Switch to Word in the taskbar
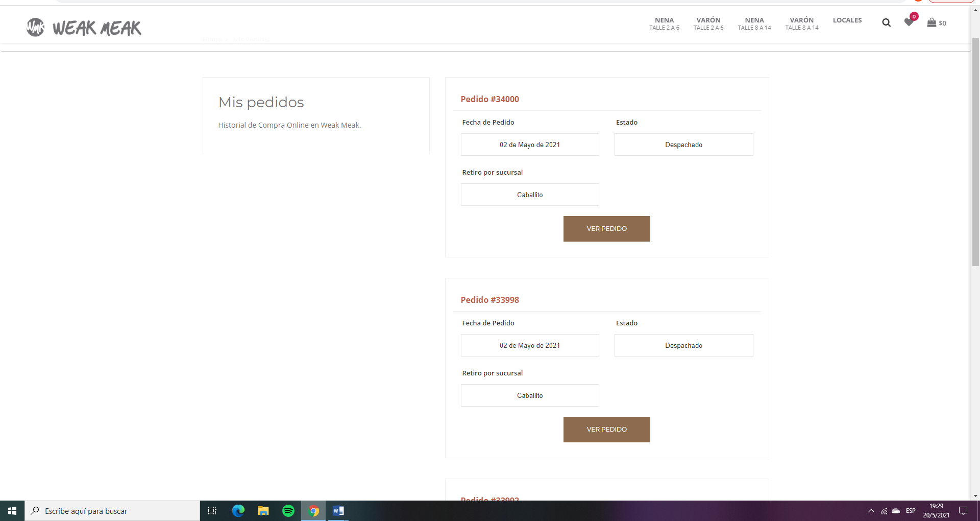 pos(338,511)
